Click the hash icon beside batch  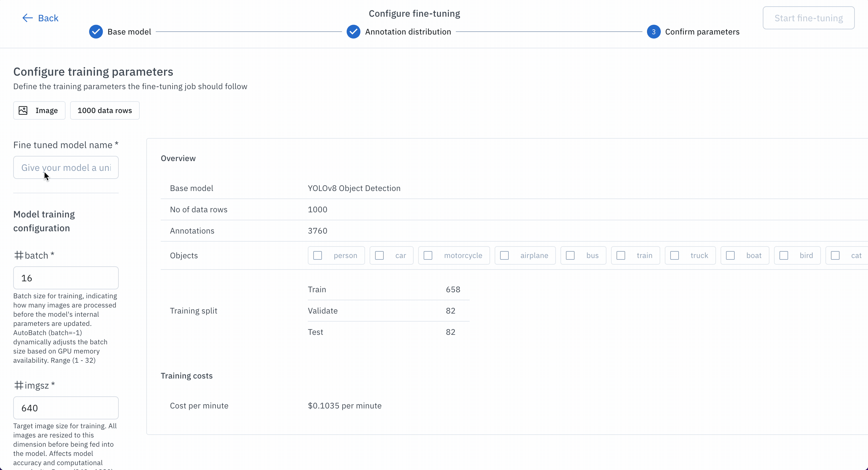coord(18,255)
